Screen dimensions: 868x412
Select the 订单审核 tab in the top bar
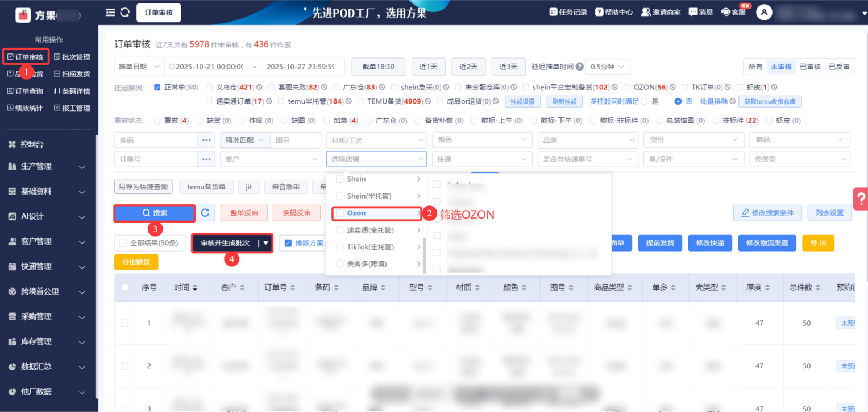[159, 13]
